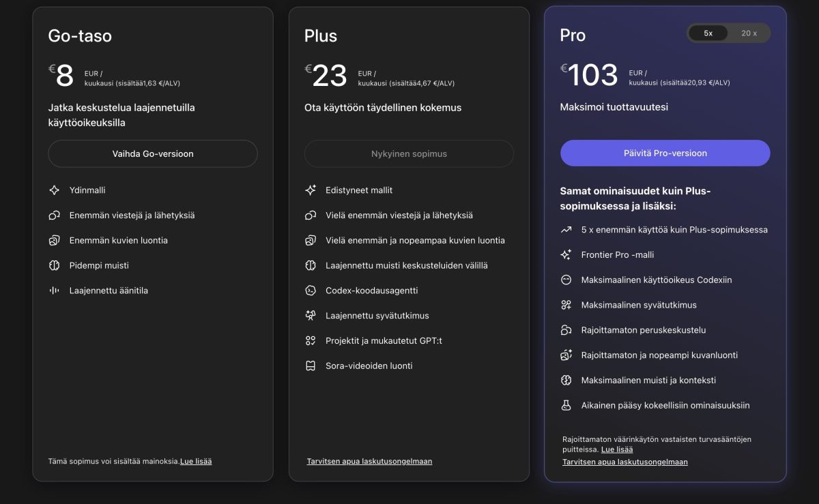Click the Codex-koodausagentti icon
This screenshot has height=504, width=819.
(312, 291)
